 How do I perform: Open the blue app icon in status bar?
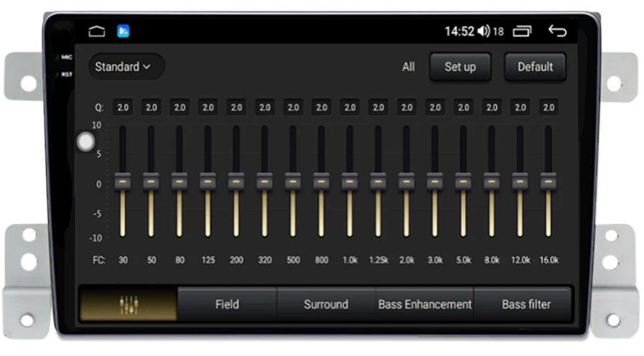coord(123,32)
